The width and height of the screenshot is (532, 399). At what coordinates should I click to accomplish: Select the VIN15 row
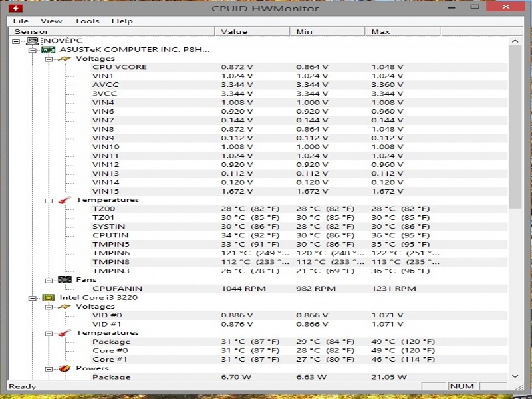click(299, 191)
